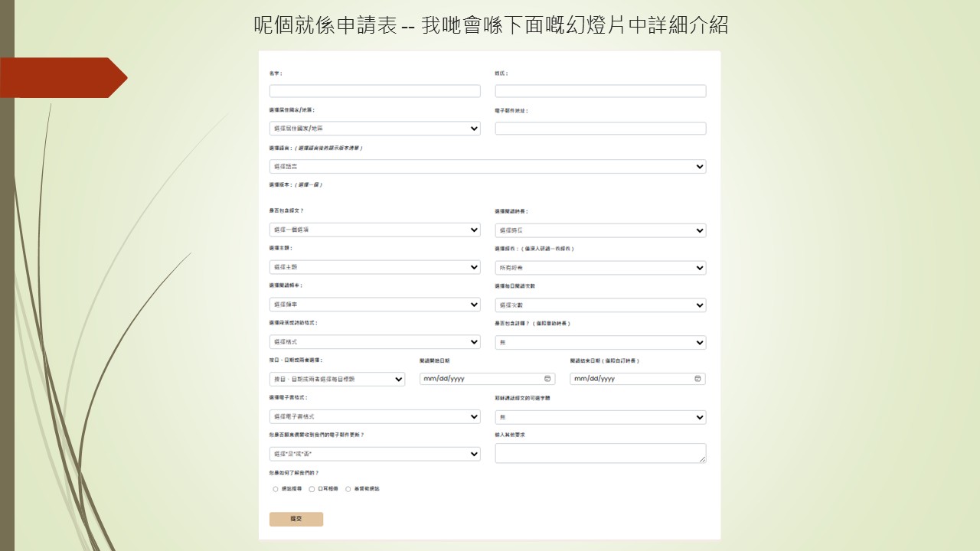This screenshot has width=980, height=551.
Task: Open the topic (主題) dropdown
Action: pyautogui.click(x=374, y=267)
